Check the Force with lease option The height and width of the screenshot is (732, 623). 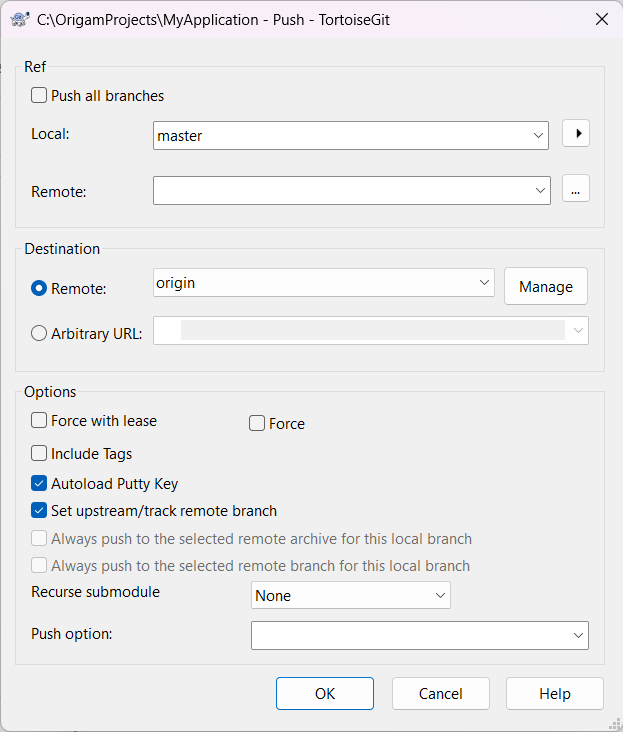click(40, 421)
